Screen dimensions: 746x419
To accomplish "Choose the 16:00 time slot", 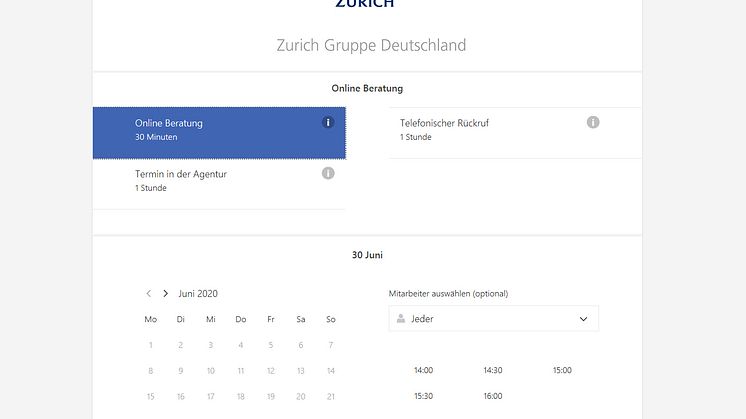I will pos(493,396).
